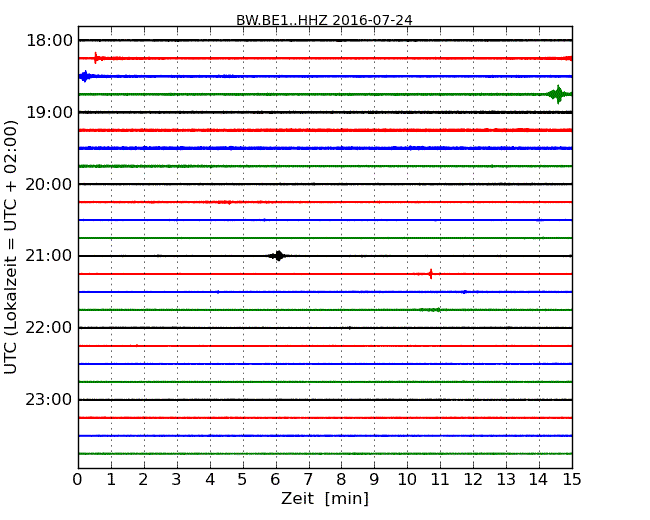The width and height of the screenshot is (650, 520).
Task: Select the 21:00 time label
Action: tap(49, 256)
